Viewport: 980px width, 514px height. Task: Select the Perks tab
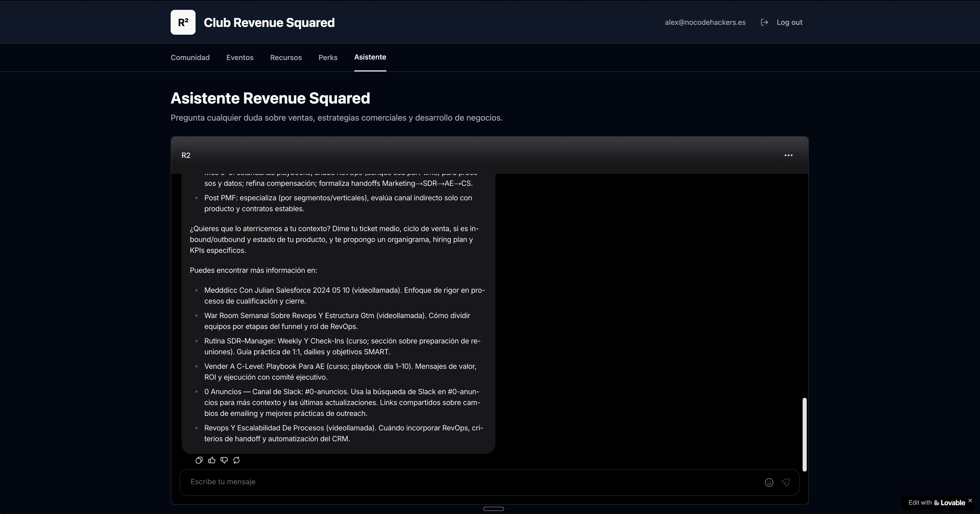click(328, 57)
